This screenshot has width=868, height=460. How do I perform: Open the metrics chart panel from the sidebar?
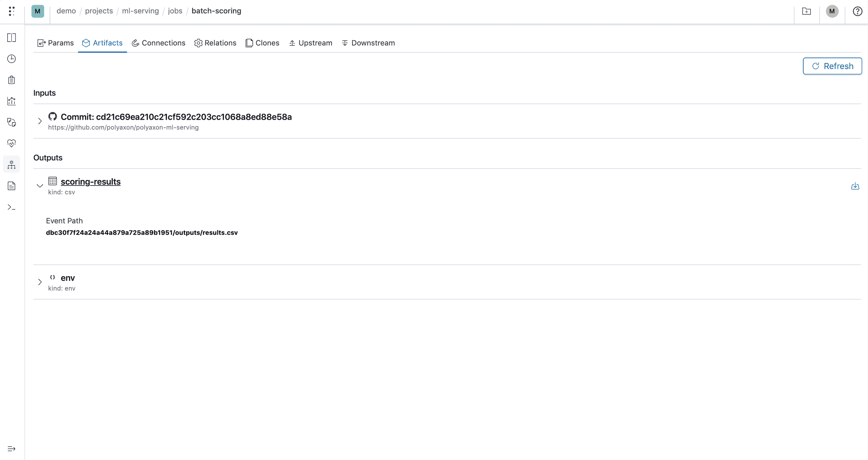(x=11, y=101)
